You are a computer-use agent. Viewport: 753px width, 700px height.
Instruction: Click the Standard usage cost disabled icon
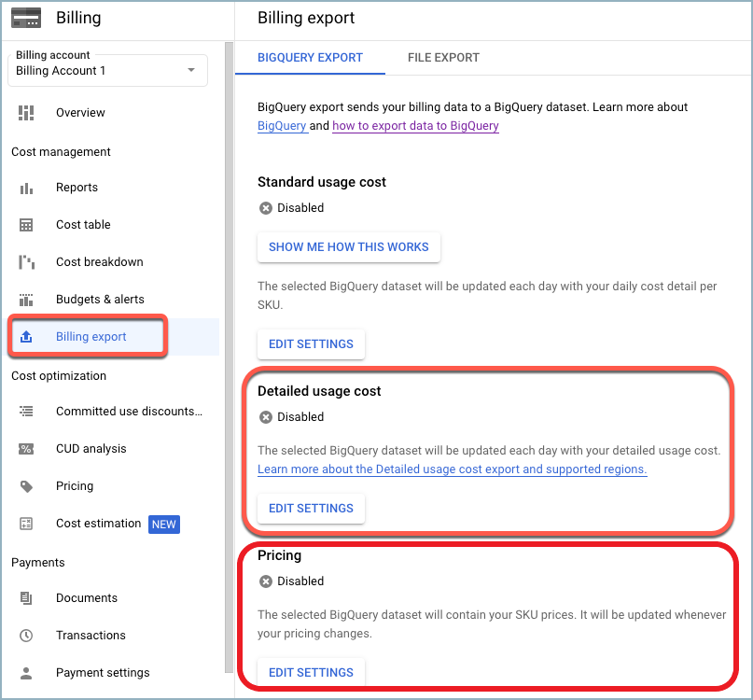[266, 208]
